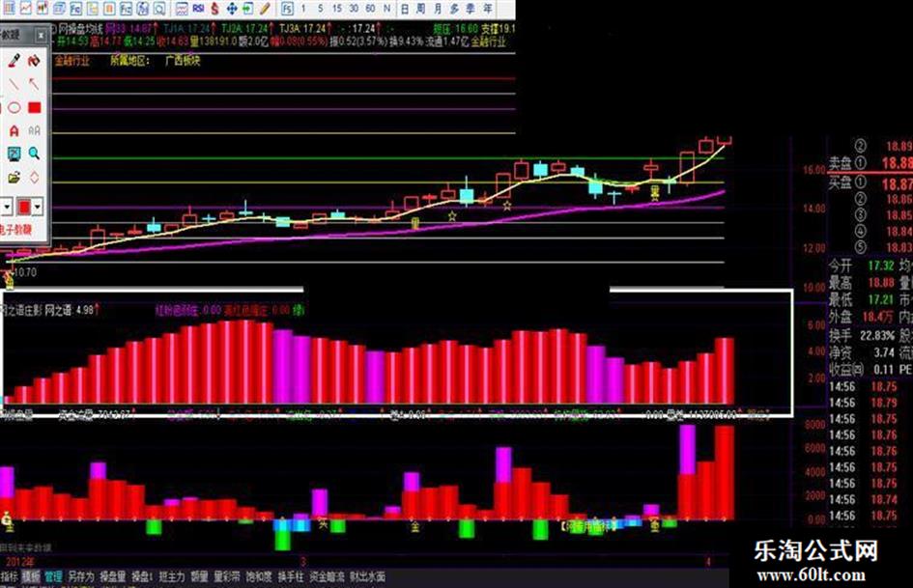Switch to 1-minute period
Screen dimensions: 913x588
[303, 8]
